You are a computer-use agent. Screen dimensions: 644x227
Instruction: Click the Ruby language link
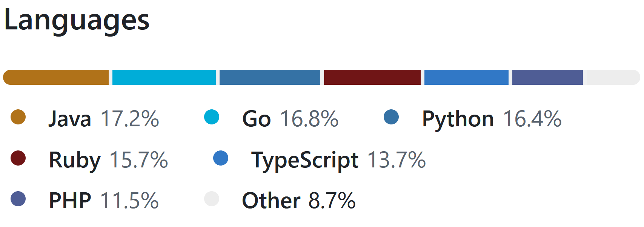point(75,160)
